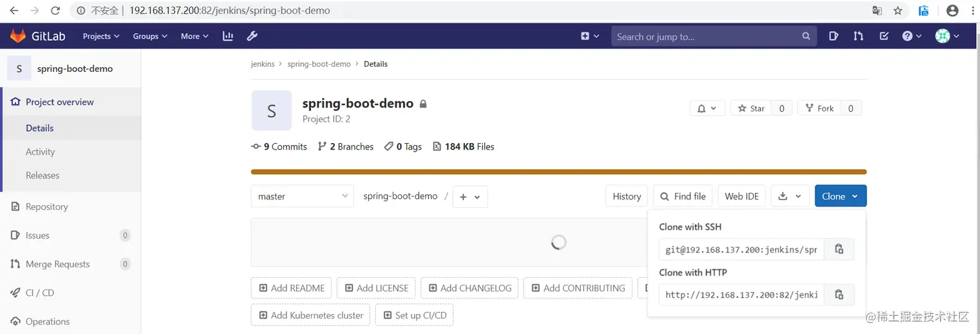This screenshot has width=980, height=334.
Task: Star the spring-boot-demo project
Action: point(751,109)
